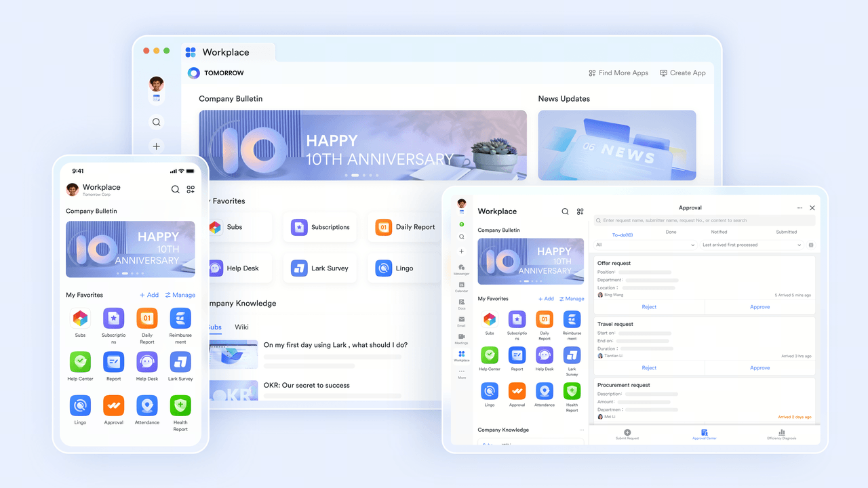Open the News Updates thumbnail in the desktop window

pos(617,145)
